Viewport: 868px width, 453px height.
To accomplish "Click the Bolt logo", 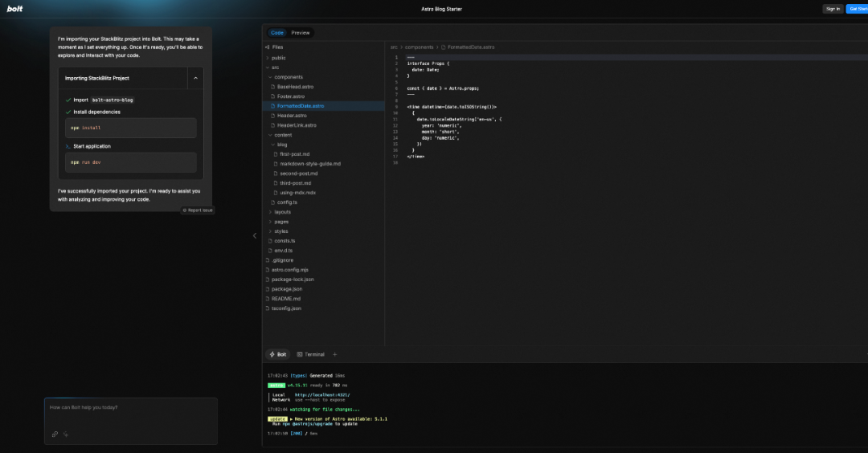I will point(15,9).
